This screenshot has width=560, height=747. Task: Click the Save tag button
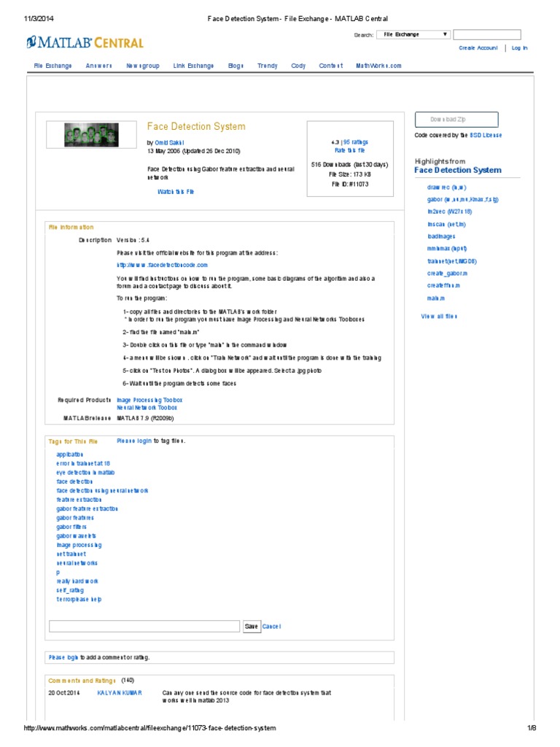click(x=252, y=627)
